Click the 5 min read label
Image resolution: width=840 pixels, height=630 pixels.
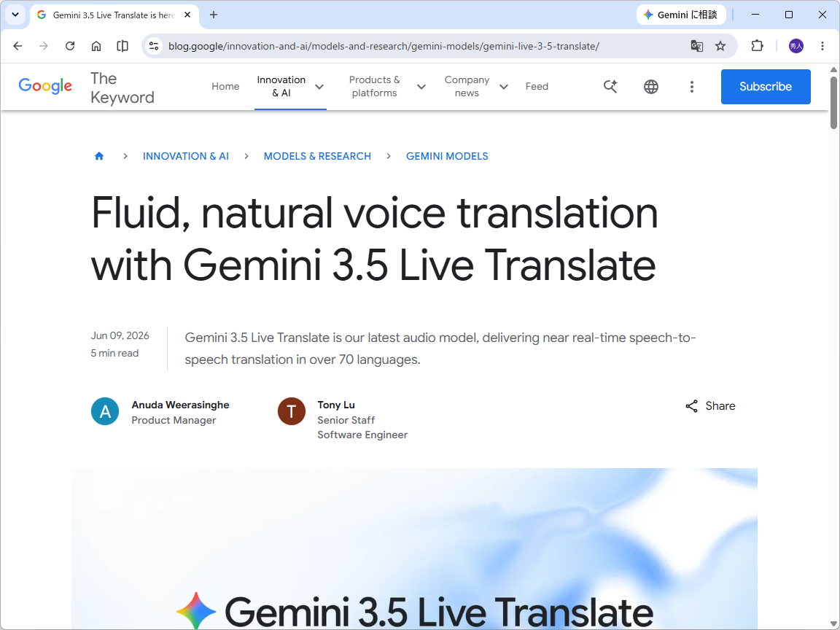(x=114, y=353)
